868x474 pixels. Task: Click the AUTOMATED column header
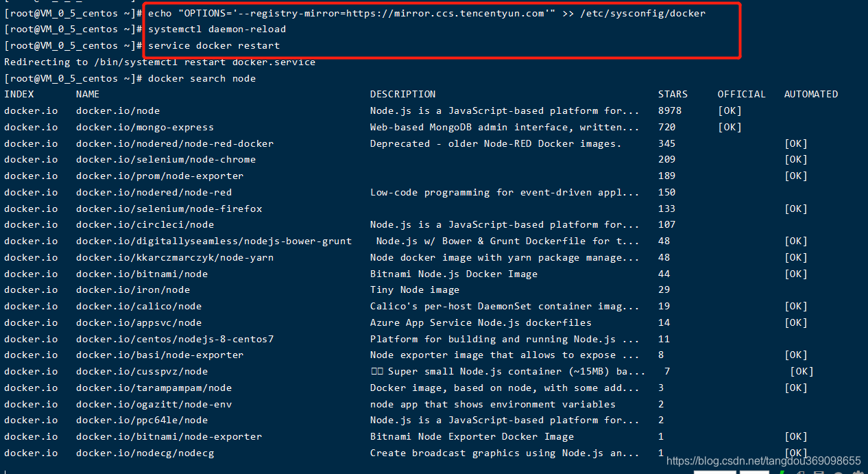point(811,94)
